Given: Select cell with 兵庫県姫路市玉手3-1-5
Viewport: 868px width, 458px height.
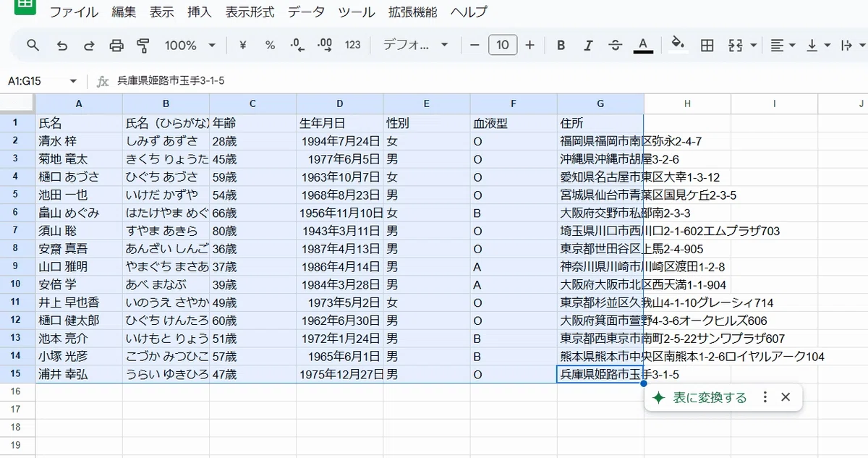Looking at the screenshot, I should click(600, 374).
